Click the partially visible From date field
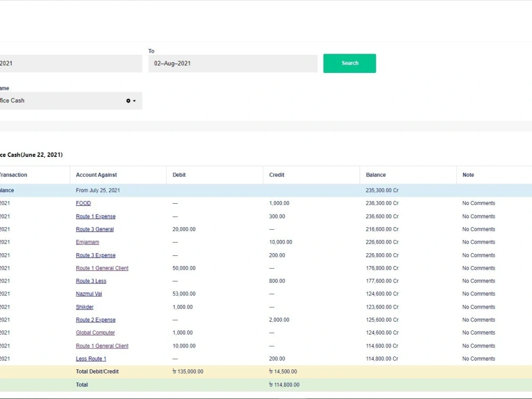This screenshot has width=532, height=399. click(x=71, y=63)
